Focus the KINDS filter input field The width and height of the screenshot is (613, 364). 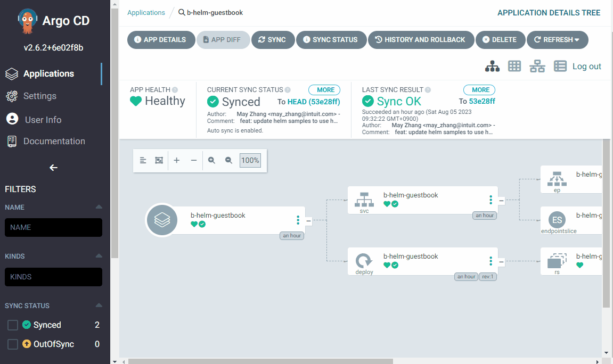point(53,277)
